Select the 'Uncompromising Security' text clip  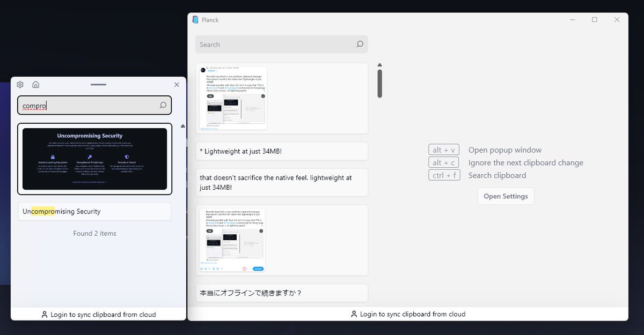tap(94, 211)
